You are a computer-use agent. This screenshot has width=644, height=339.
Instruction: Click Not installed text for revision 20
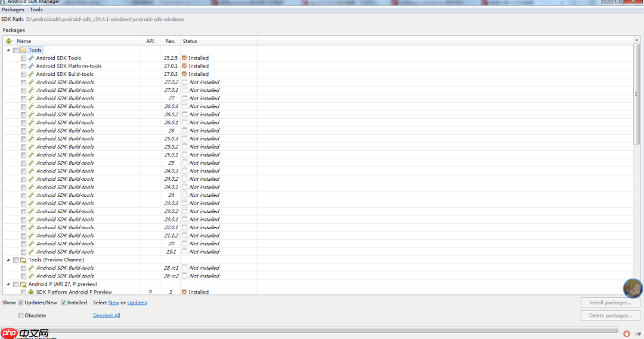204,244
